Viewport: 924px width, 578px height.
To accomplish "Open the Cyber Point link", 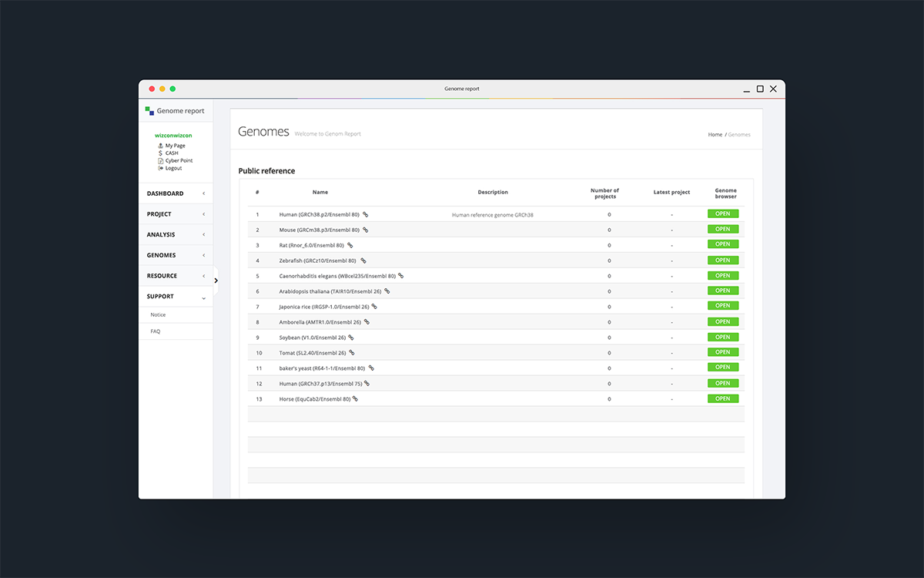I will click(x=179, y=160).
